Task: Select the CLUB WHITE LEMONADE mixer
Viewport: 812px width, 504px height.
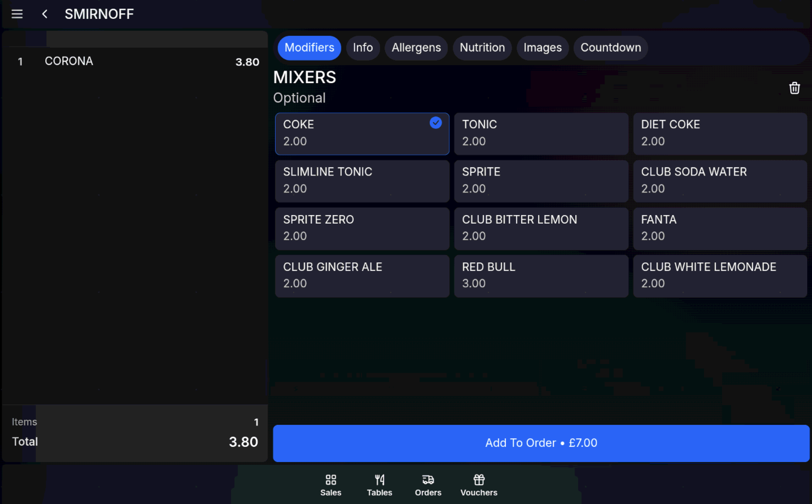Action: 720,276
